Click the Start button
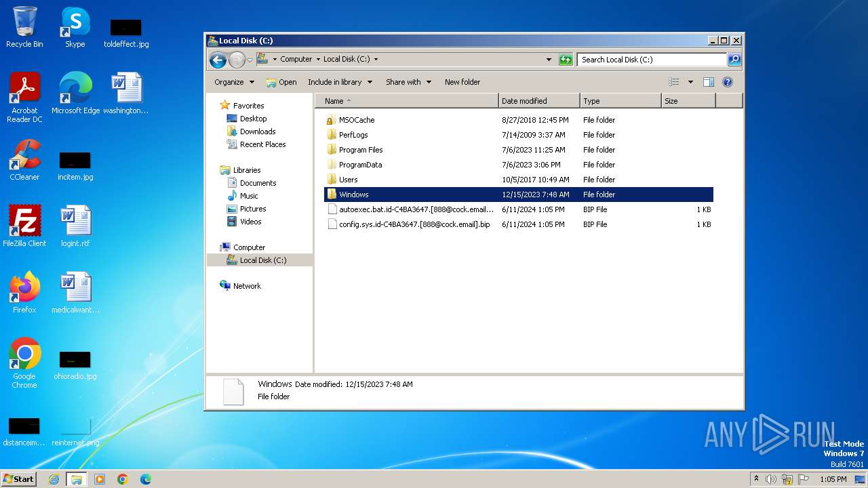The image size is (868, 488). [18, 479]
